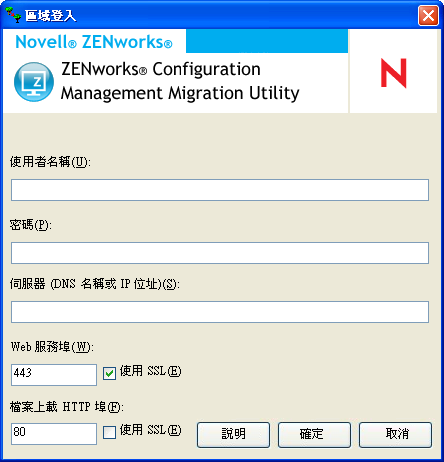444x462 pixels.
Task: Click into the 伺服器 DNS or IP field
Action: pyautogui.click(x=220, y=312)
